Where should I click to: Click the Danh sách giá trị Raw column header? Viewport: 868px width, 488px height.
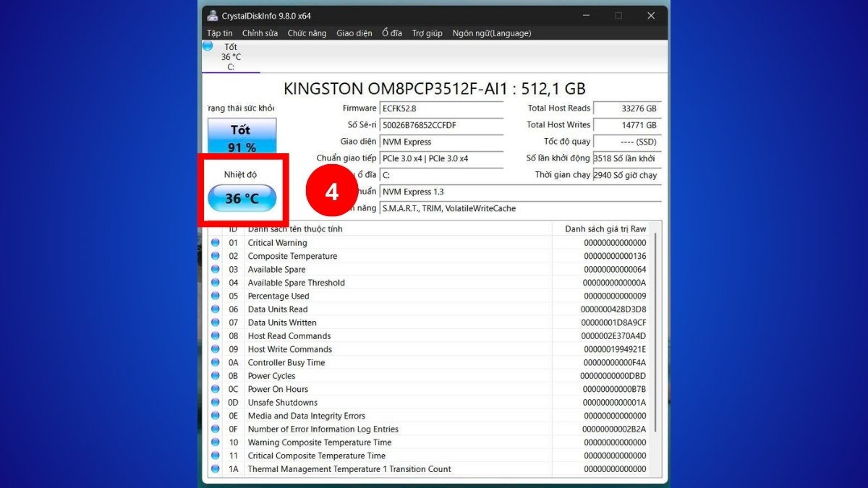605,228
